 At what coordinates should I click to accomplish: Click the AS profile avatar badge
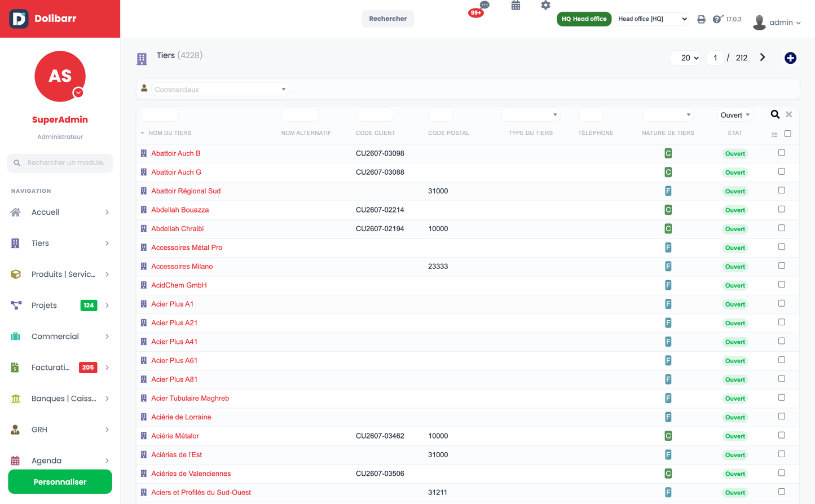[x=60, y=76]
